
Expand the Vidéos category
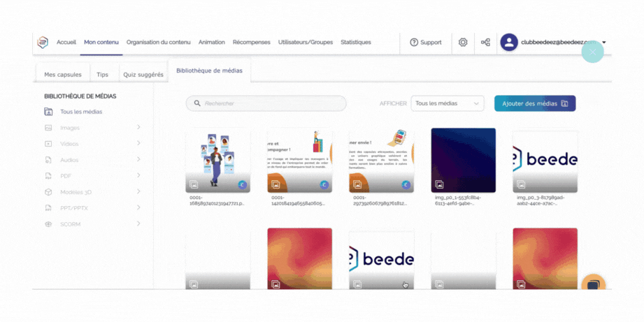[92, 144]
